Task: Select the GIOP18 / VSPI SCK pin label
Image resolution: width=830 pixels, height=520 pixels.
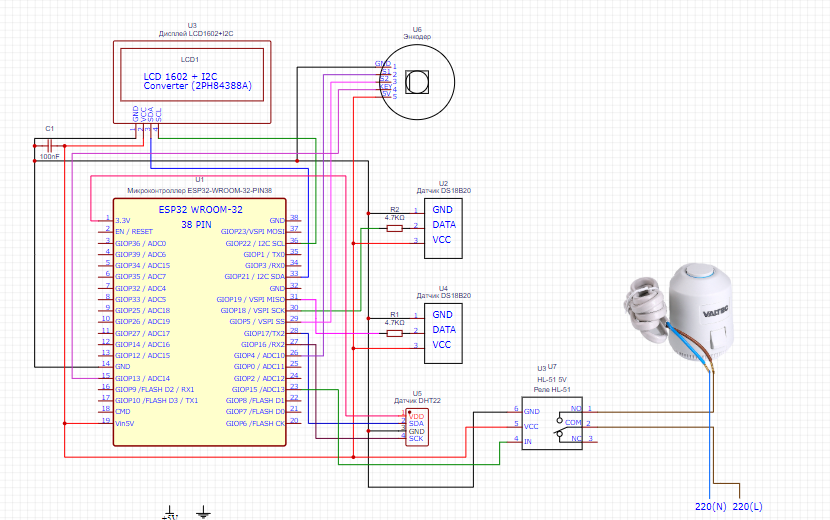Action: [252, 310]
